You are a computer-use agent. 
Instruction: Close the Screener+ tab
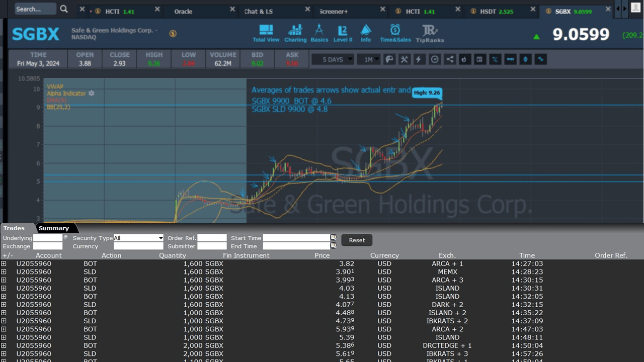click(x=382, y=9)
